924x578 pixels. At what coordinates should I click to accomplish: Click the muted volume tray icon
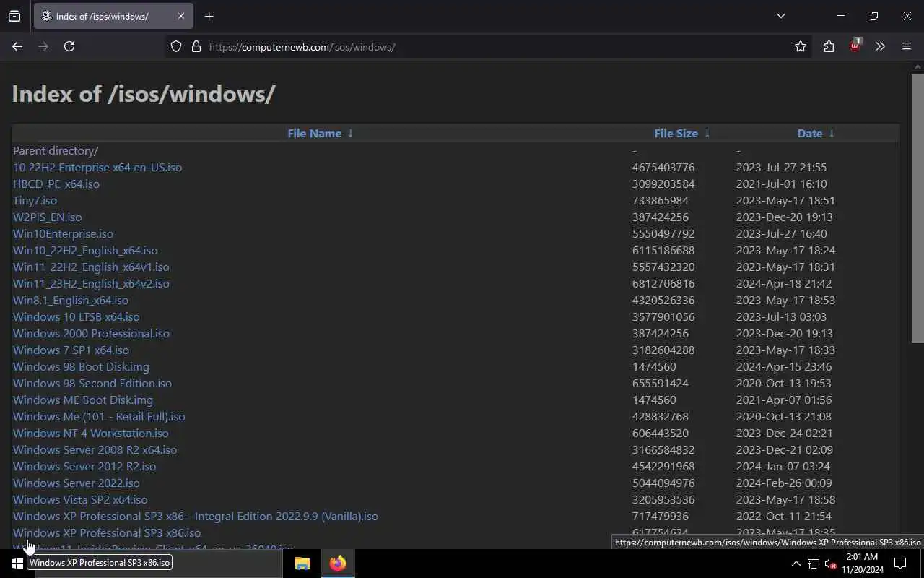click(x=830, y=564)
